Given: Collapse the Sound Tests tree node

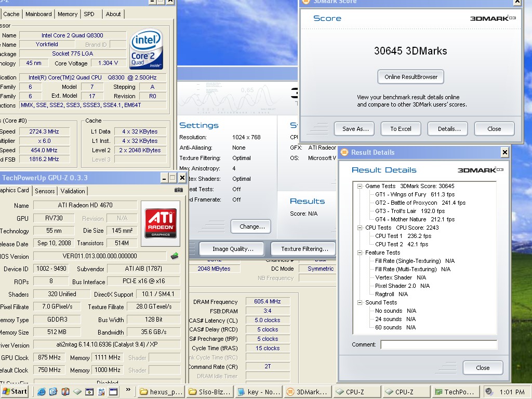Looking at the screenshot, I should tap(360, 302).
